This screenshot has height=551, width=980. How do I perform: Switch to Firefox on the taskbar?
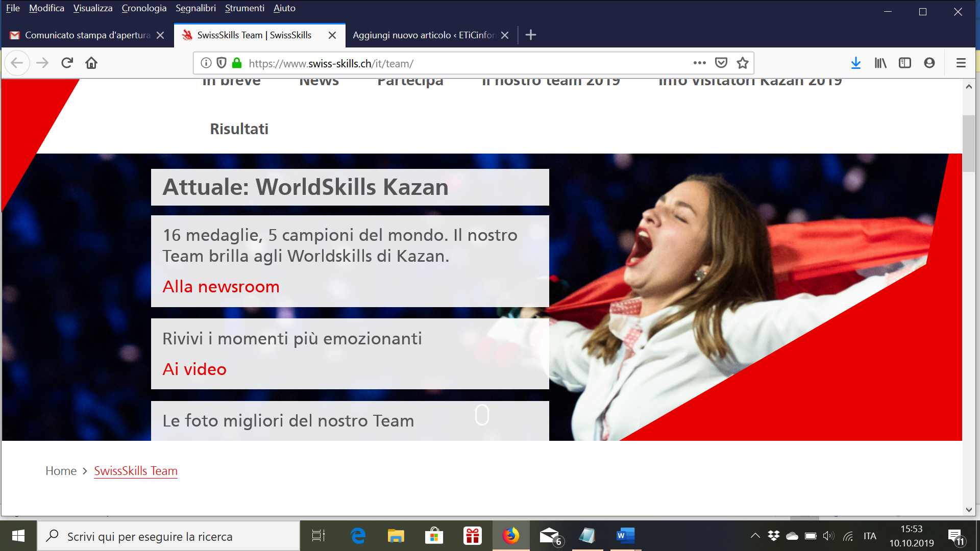[510, 536]
